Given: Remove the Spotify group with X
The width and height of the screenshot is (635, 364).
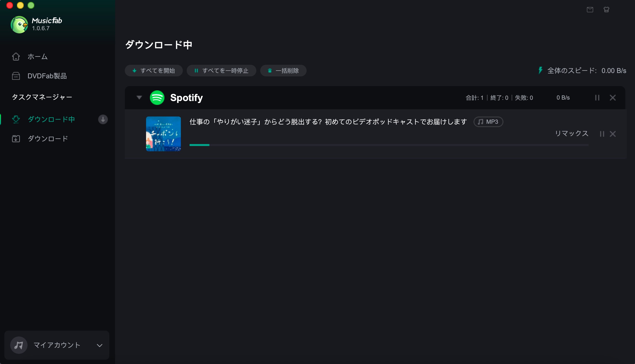Looking at the screenshot, I should click(613, 97).
